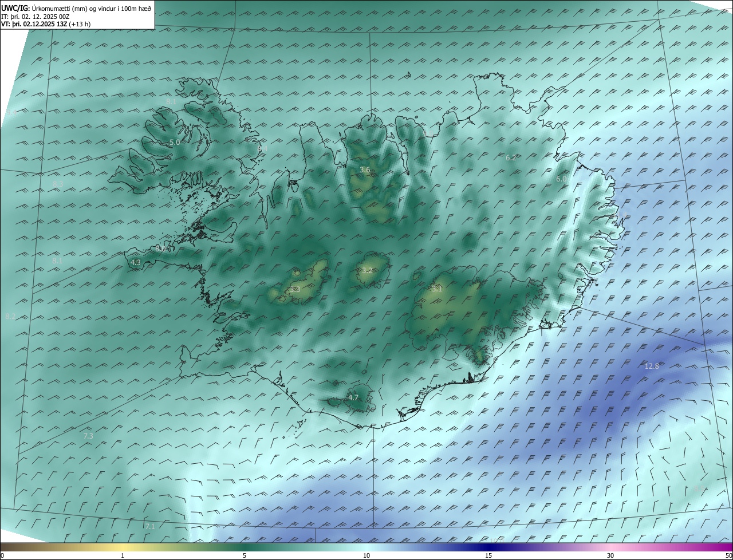This screenshot has width=733, height=560.
Task: Click the 30 tick on the color scale
Action: pyautogui.click(x=610, y=555)
